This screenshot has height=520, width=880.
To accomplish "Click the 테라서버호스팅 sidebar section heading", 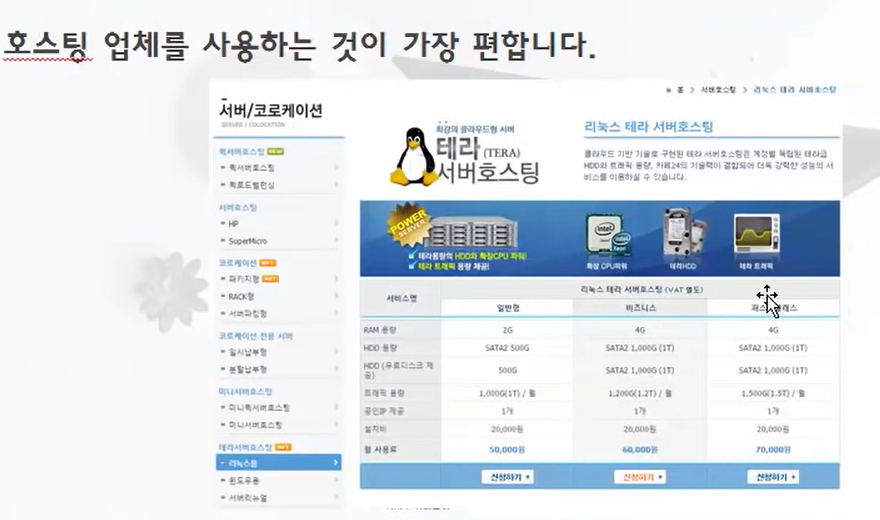I will (245, 447).
